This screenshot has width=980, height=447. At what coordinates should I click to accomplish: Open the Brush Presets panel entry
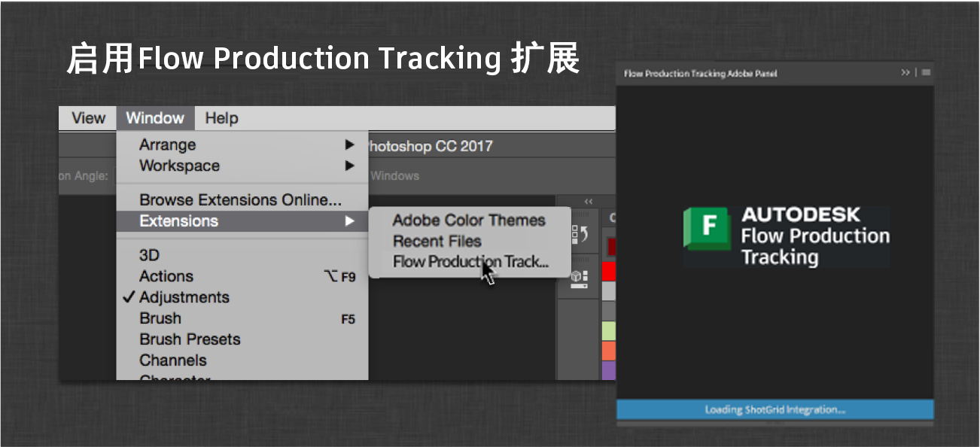(242, 339)
